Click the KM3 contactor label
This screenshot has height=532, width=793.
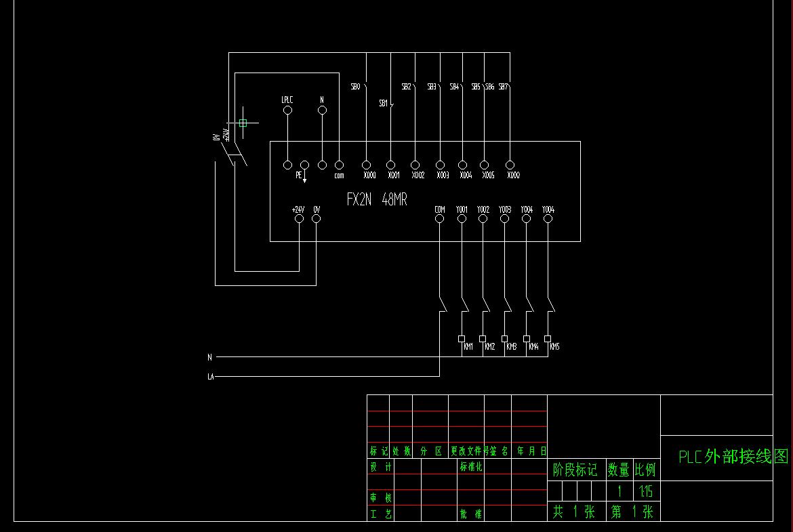click(511, 346)
